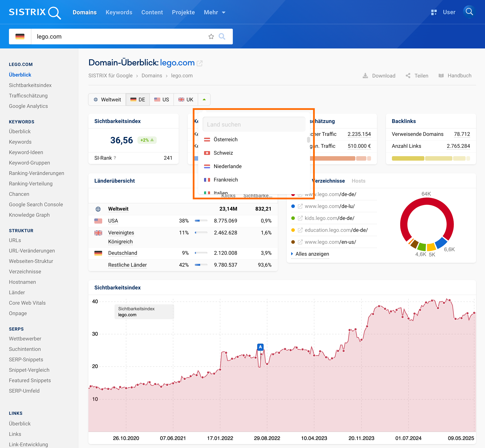Select the Weltweit country filter

click(x=107, y=100)
